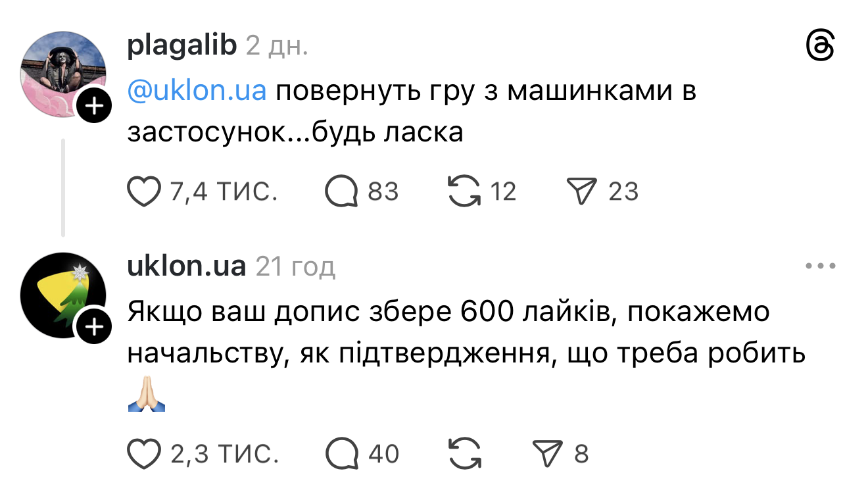
Task: Follow plagalib via plus badge
Action: [95, 107]
